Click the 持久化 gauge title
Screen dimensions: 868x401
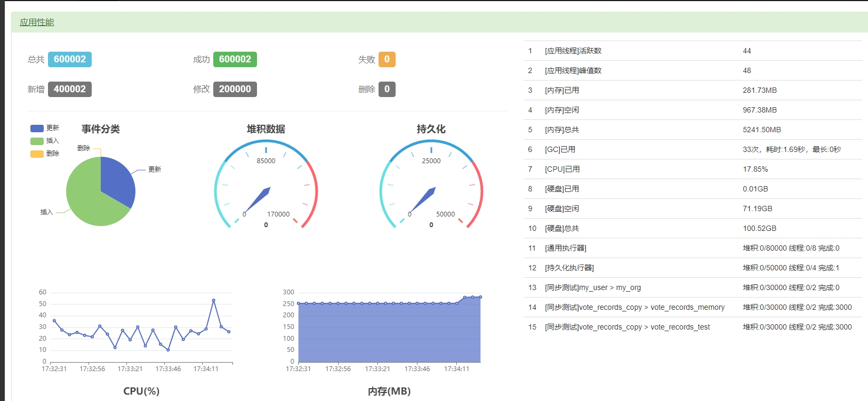[431, 129]
